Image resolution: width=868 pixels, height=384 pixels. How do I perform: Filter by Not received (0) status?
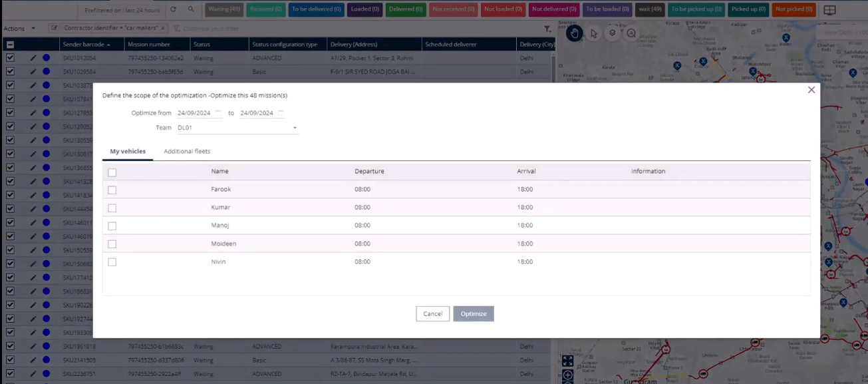pos(454,9)
